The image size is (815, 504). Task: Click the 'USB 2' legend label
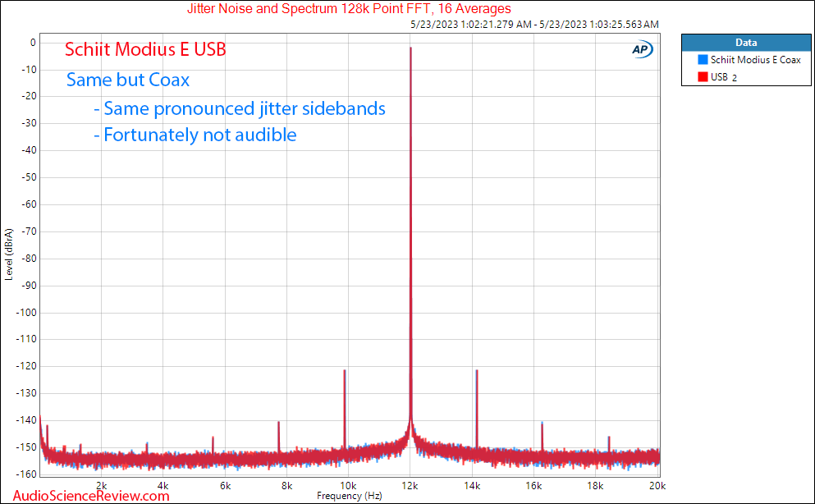point(724,77)
